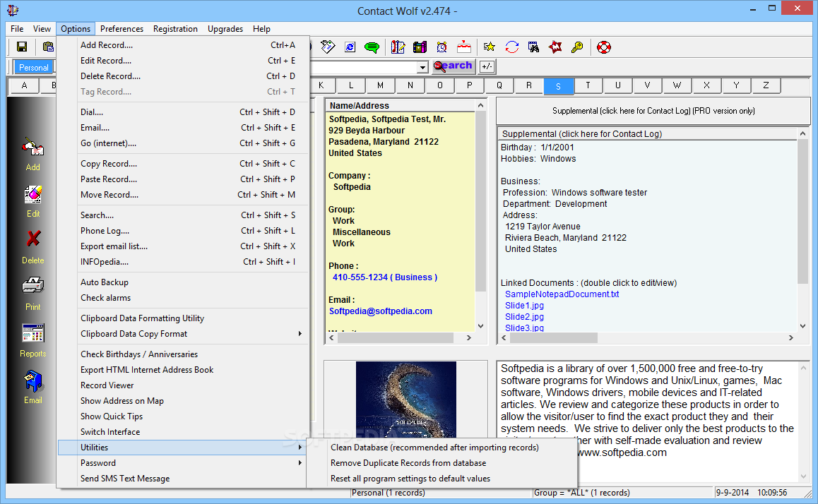Open the alarm clock toolbar icon
The image size is (818, 504).
coord(442,47)
